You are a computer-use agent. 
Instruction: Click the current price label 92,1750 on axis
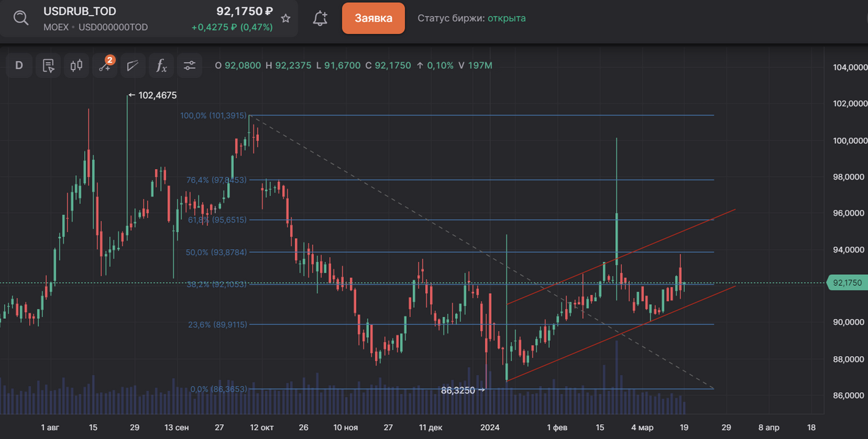[x=846, y=283]
